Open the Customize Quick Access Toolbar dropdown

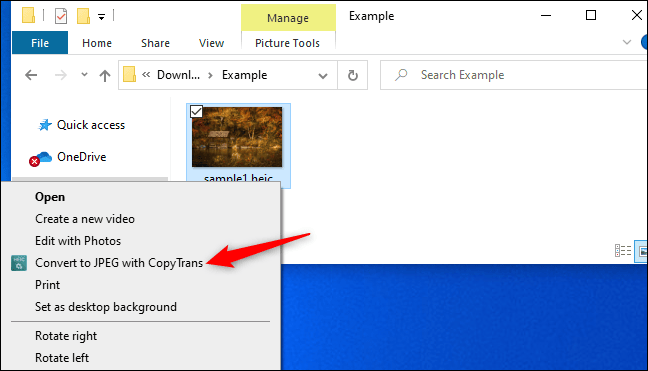(101, 17)
